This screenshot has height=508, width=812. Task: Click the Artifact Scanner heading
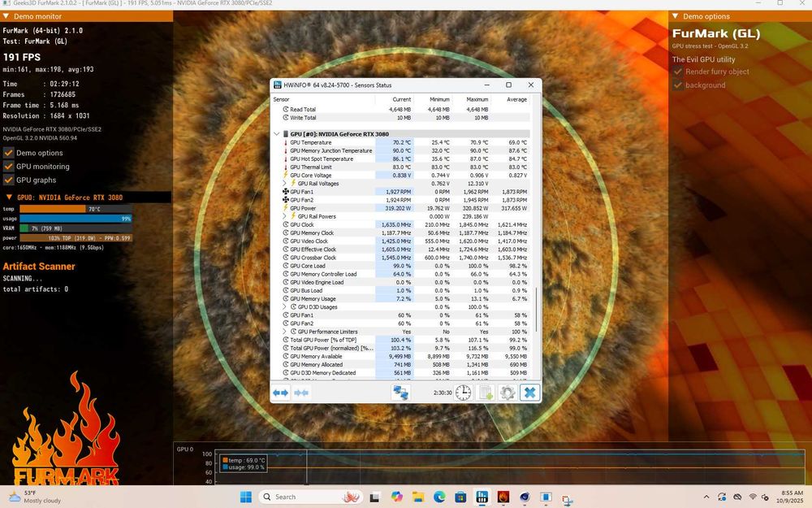click(x=39, y=267)
